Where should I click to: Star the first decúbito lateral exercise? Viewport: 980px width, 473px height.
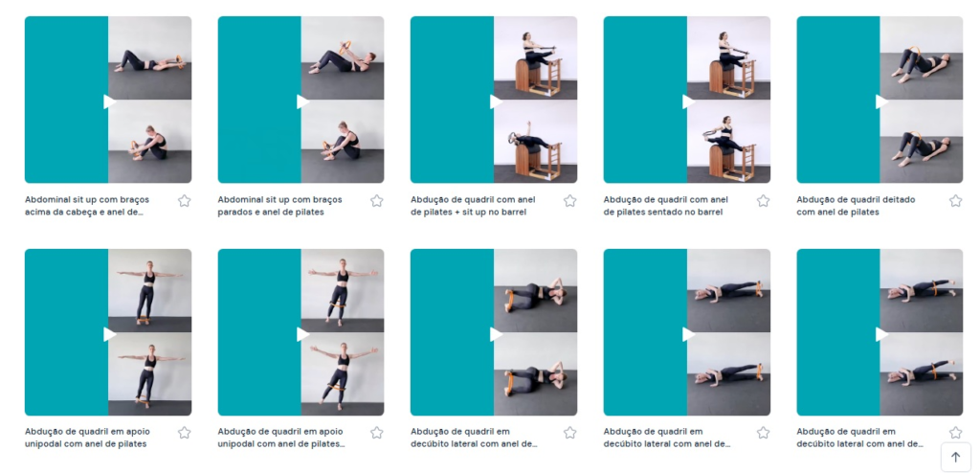(569, 433)
